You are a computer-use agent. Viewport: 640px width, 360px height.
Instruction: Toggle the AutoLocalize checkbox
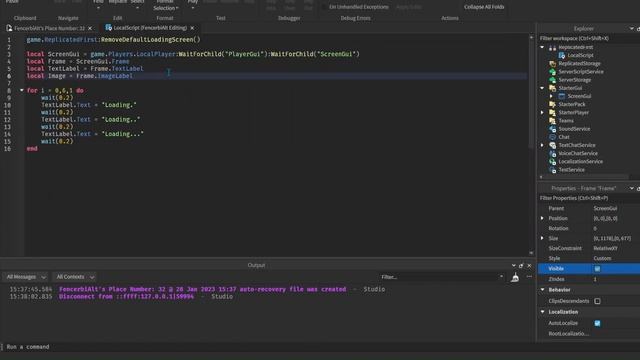(597, 323)
